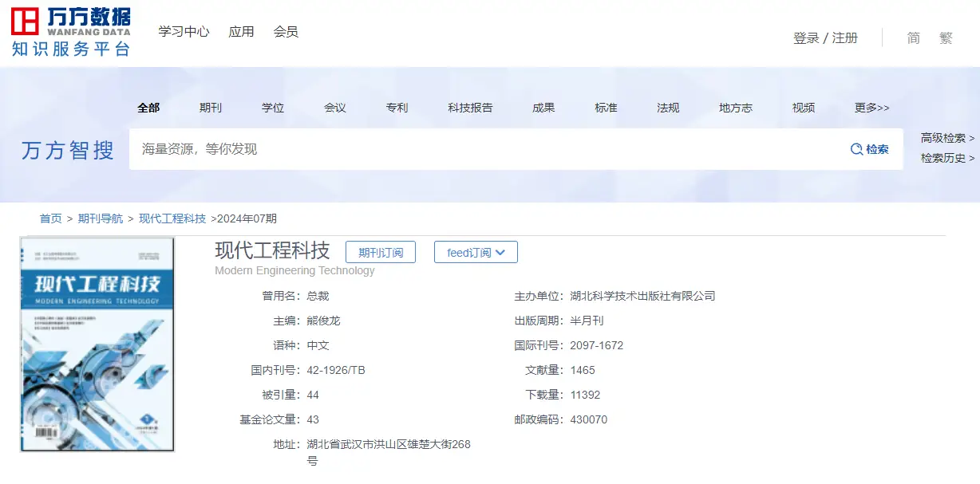Select the 全部 search tab

(148, 108)
